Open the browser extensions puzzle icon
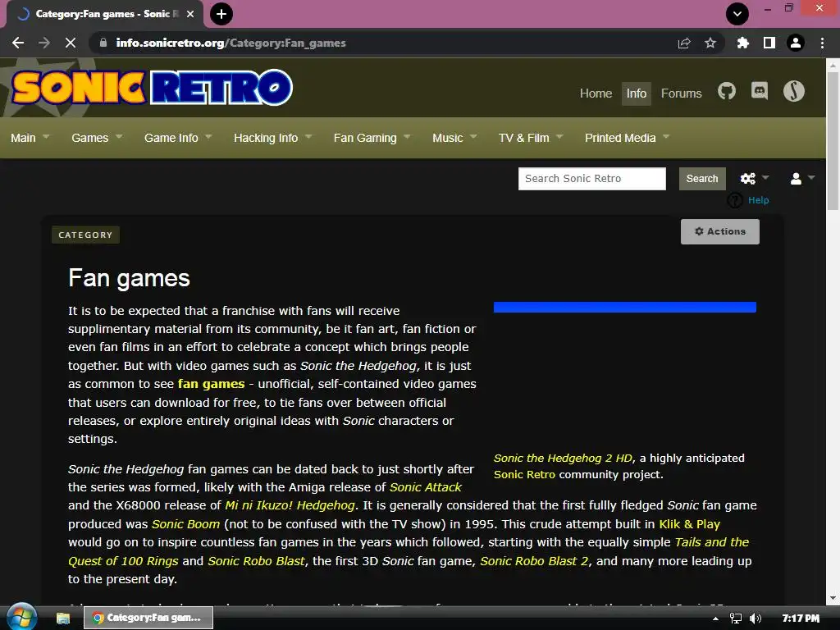This screenshot has height=630, width=840. tap(742, 43)
